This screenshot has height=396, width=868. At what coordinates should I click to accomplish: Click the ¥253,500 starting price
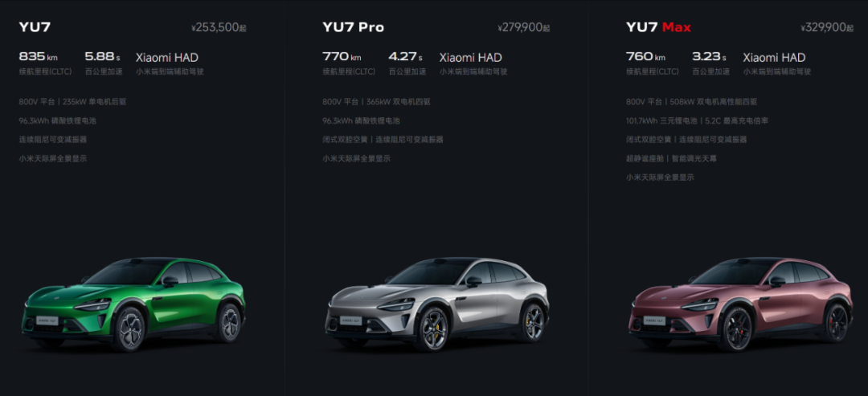pyautogui.click(x=219, y=27)
